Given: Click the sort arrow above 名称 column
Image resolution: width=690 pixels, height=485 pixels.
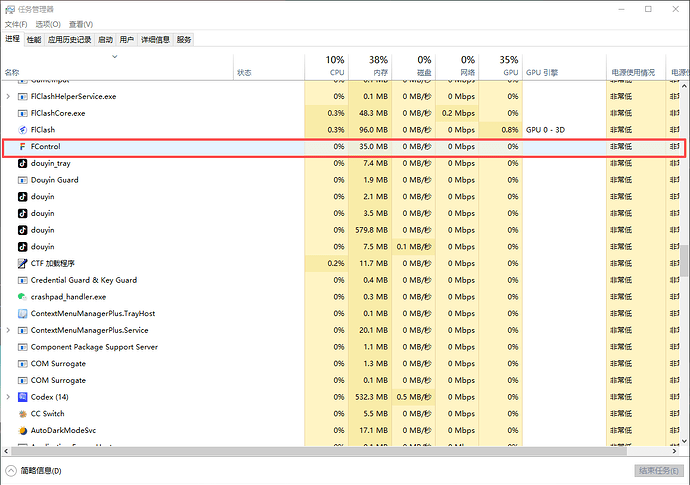Looking at the screenshot, I should (114, 56).
